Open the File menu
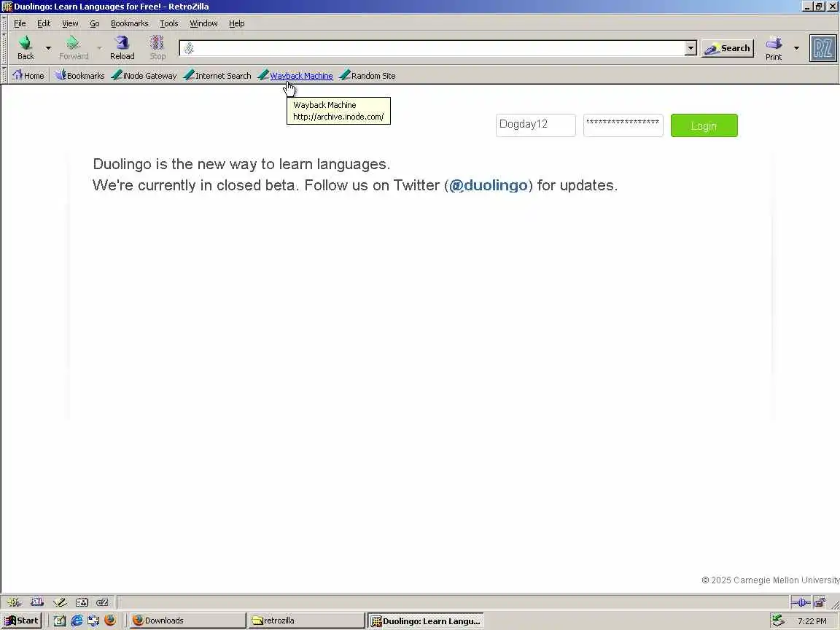Viewport: 840px width, 630px height. point(20,23)
